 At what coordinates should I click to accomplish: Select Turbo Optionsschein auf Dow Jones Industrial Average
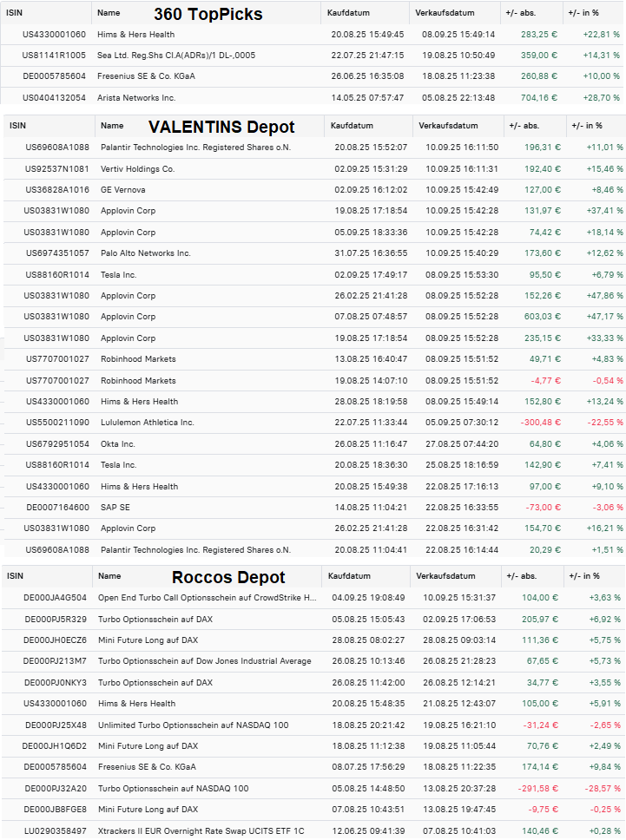pyautogui.click(x=205, y=661)
